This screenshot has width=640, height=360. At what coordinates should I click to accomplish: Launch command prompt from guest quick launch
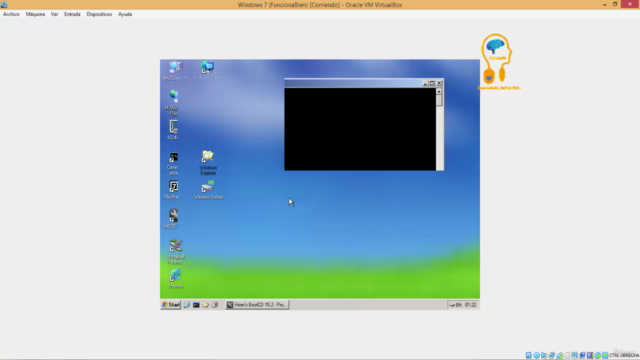tap(196, 305)
